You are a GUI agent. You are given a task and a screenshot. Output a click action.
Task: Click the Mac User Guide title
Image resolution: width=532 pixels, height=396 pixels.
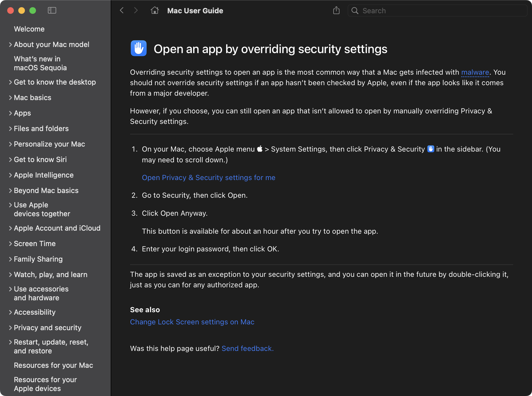point(195,11)
